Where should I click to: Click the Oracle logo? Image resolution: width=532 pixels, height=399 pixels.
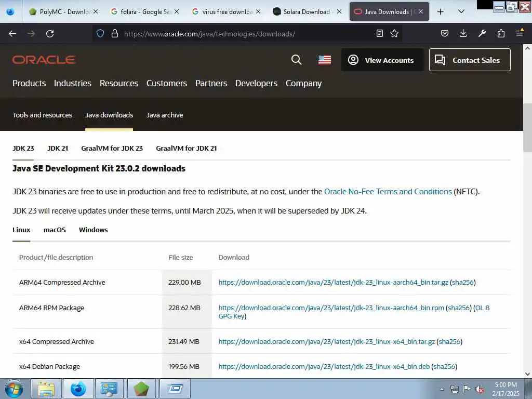pyautogui.click(x=44, y=60)
